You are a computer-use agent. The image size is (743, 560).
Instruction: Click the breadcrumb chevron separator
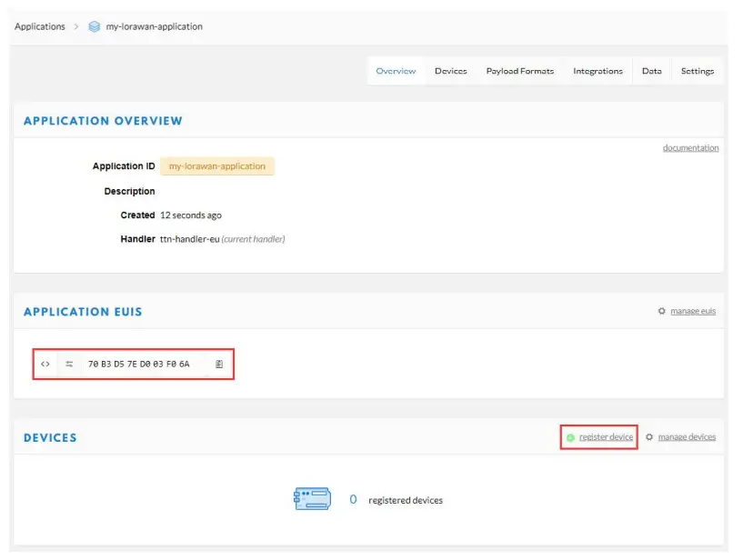75,26
